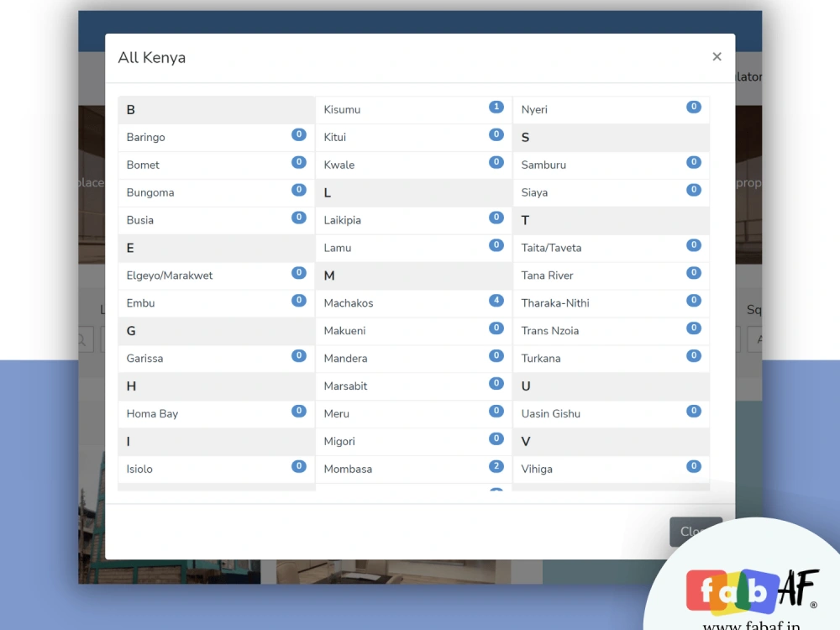The image size is (840, 630).
Task: Choose Mandera county
Action: click(x=414, y=359)
